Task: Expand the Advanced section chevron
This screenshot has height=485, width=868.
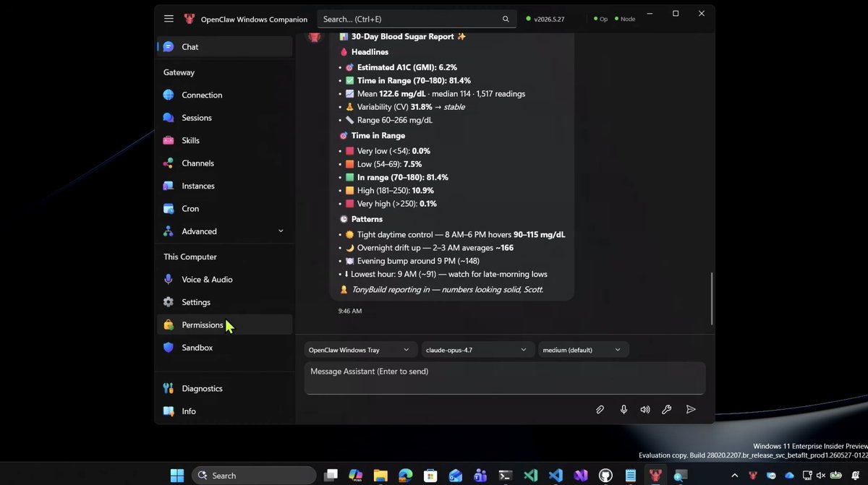Action: coord(281,231)
